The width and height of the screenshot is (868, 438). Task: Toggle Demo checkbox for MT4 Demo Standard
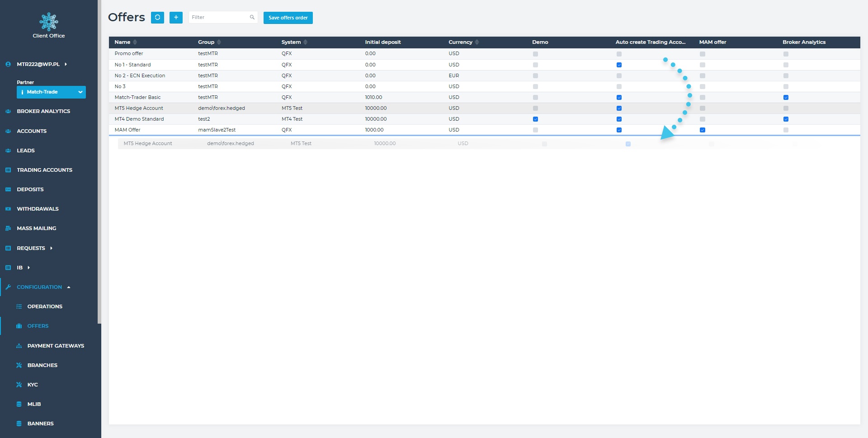click(535, 119)
